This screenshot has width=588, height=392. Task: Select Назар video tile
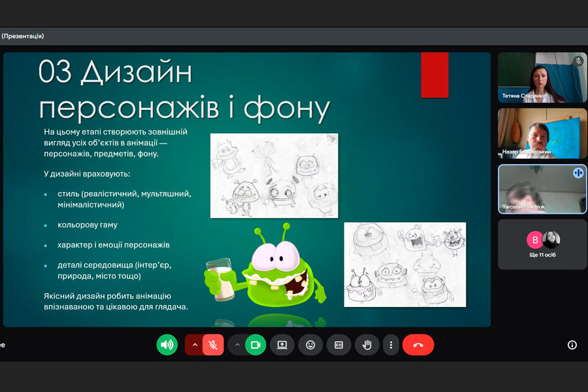[x=542, y=133]
